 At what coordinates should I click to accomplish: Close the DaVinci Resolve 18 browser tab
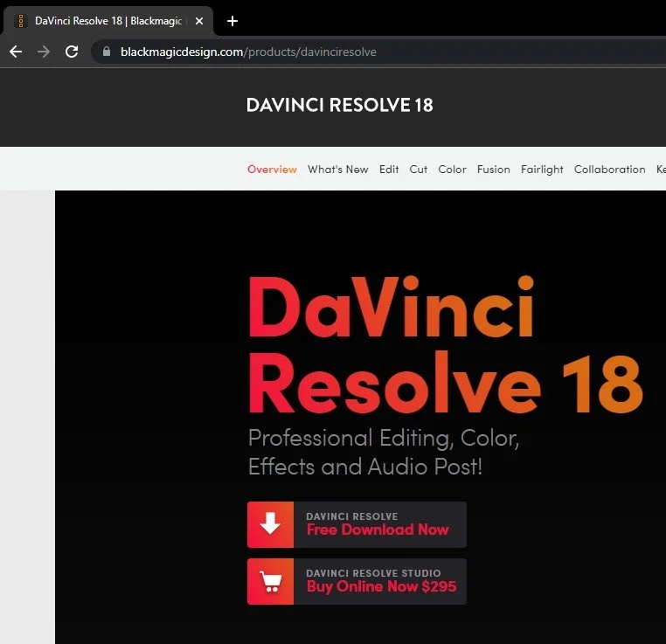[x=198, y=21]
